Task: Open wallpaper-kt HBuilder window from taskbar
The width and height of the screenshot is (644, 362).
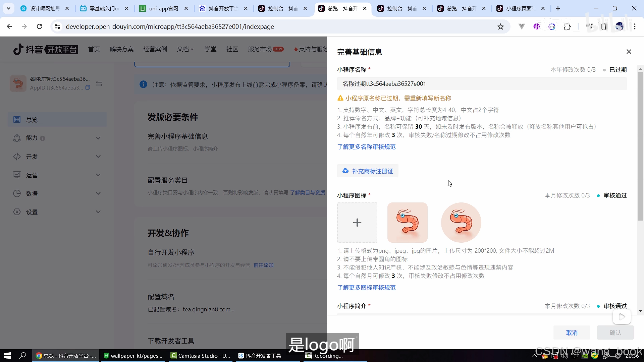Action: pos(133,356)
